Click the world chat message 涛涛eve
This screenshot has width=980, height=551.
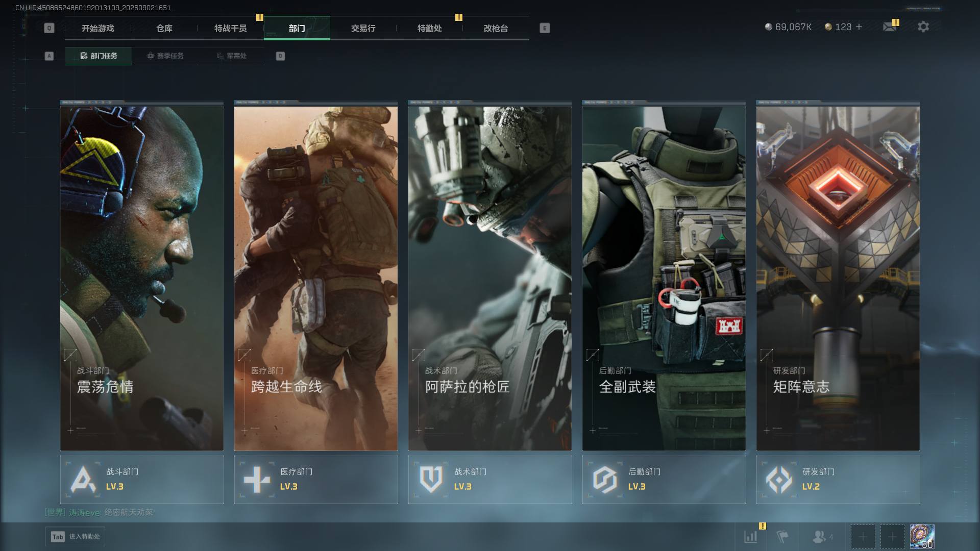(x=99, y=512)
